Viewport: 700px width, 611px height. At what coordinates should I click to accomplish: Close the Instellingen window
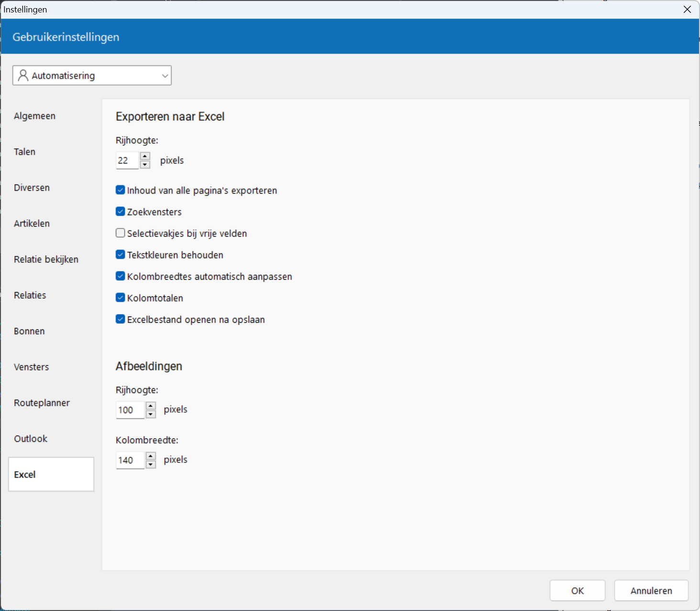click(687, 10)
